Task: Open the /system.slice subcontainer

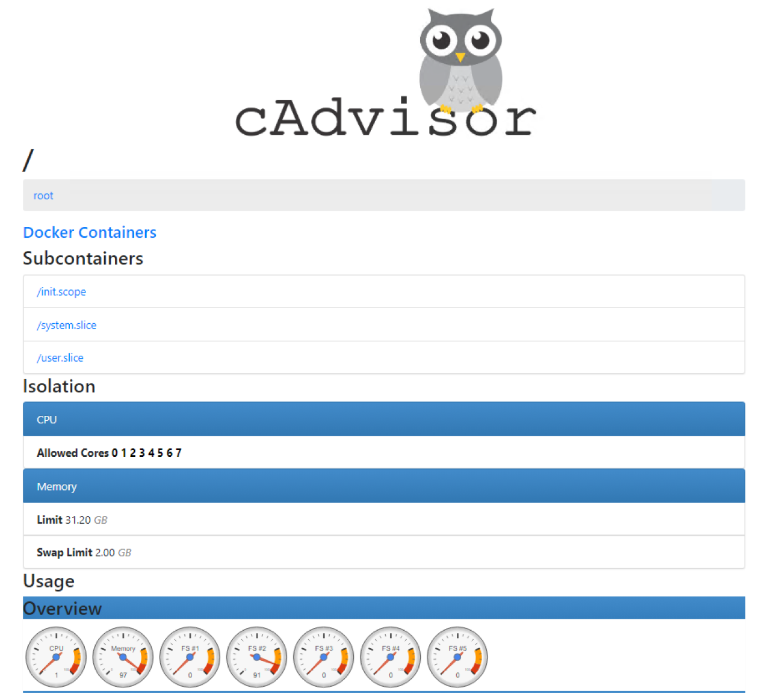Action: [67, 325]
